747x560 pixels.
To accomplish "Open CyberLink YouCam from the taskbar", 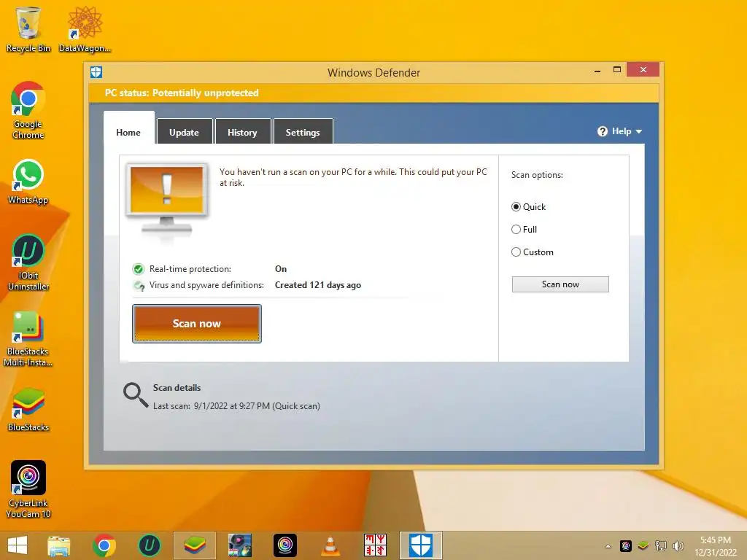I will (x=285, y=545).
